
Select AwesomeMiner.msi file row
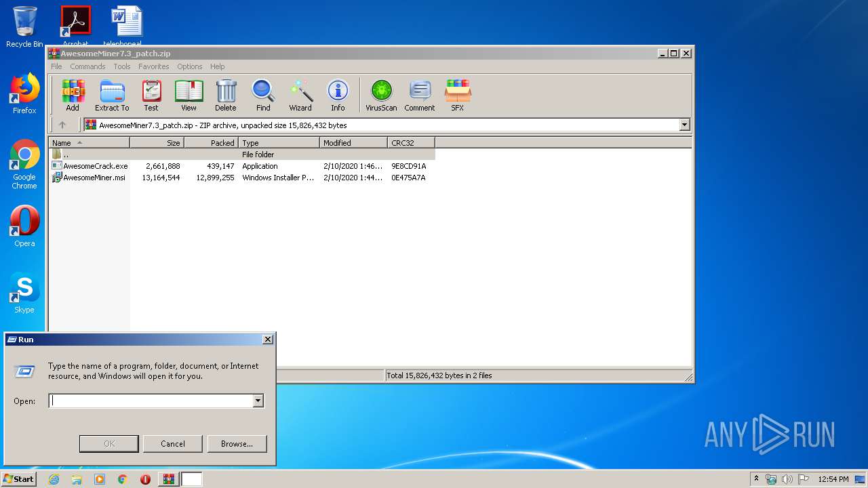point(241,178)
